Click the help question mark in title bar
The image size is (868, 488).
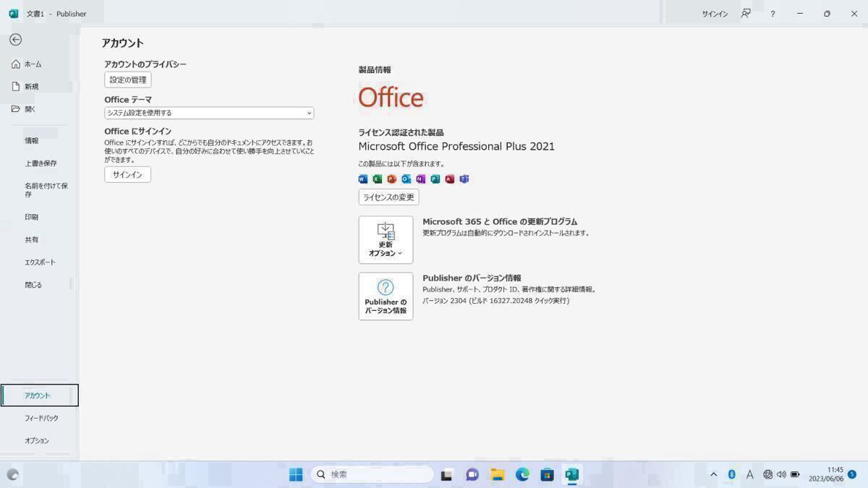pyautogui.click(x=773, y=14)
